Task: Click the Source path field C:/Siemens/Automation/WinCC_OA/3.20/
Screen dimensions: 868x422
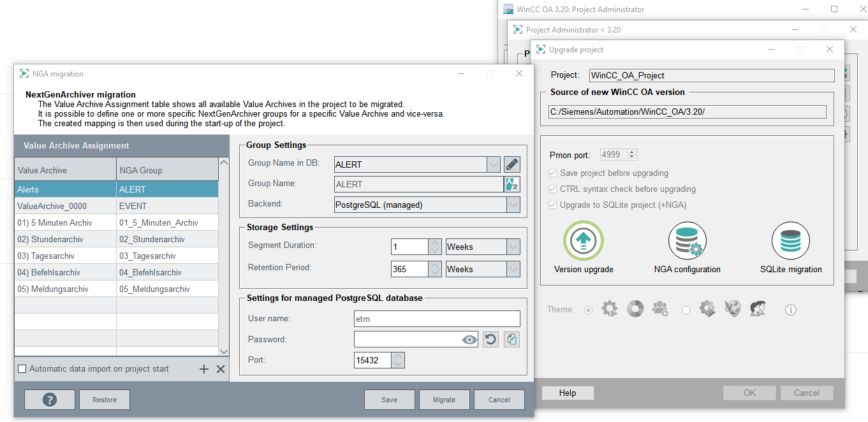Action: 688,112
